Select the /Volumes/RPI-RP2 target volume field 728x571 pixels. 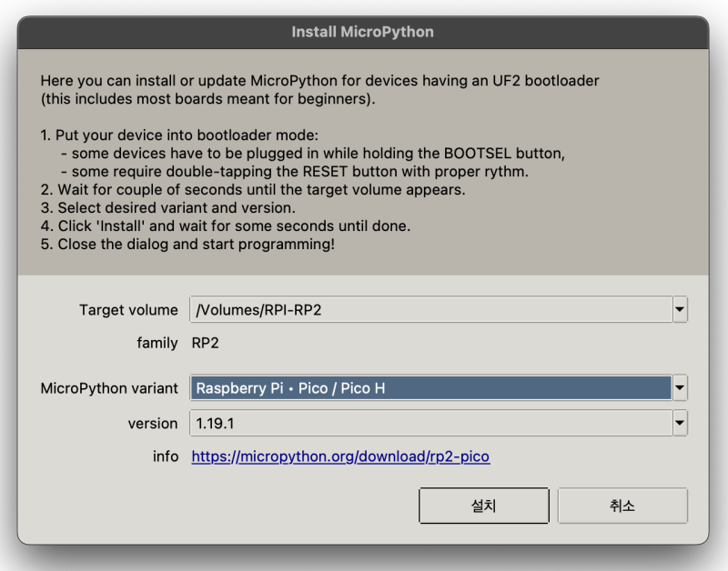point(430,310)
